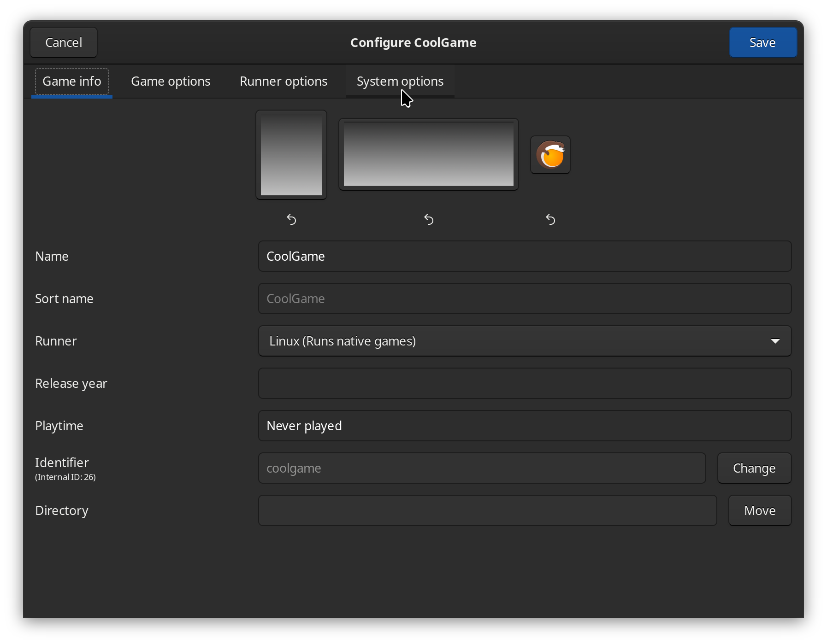This screenshot has width=827, height=644.
Task: Click into the Name text field
Action: (x=525, y=256)
